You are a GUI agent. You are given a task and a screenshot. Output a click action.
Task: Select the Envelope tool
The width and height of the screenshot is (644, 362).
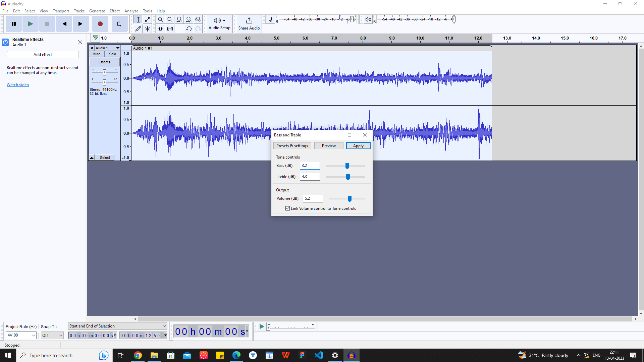point(147,19)
